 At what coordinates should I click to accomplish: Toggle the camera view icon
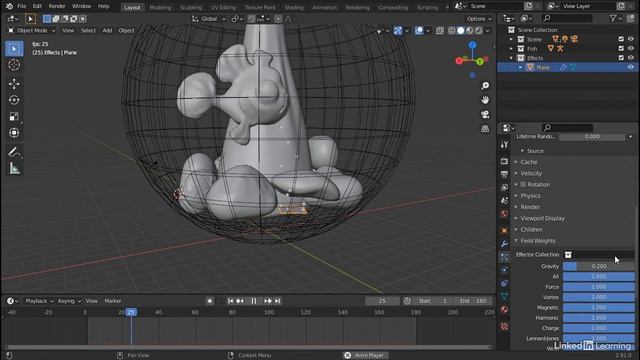[485, 115]
